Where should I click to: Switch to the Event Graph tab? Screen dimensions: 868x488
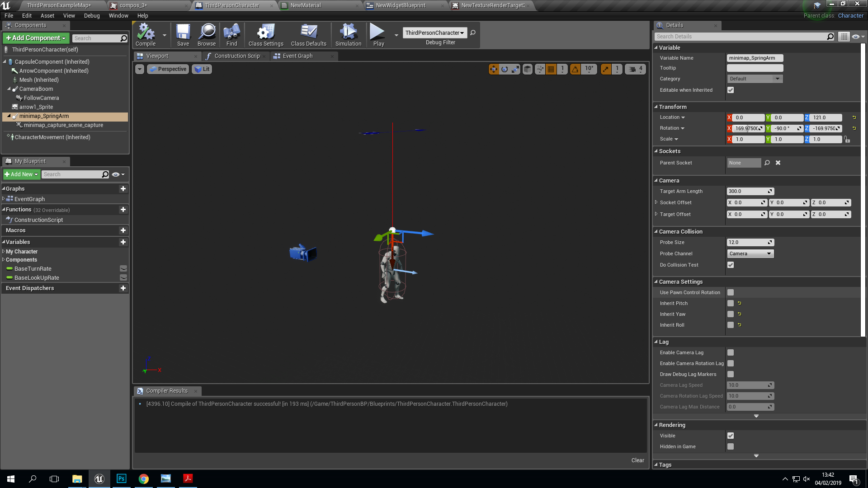297,56
